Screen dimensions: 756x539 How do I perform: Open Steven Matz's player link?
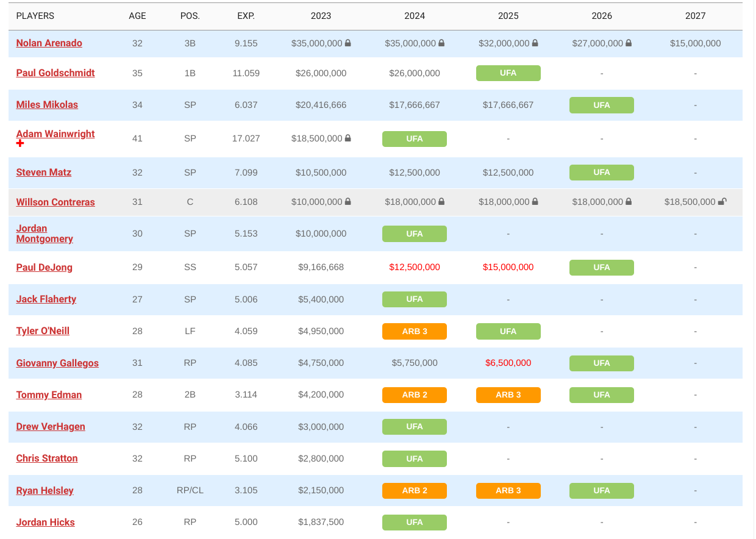(x=44, y=173)
